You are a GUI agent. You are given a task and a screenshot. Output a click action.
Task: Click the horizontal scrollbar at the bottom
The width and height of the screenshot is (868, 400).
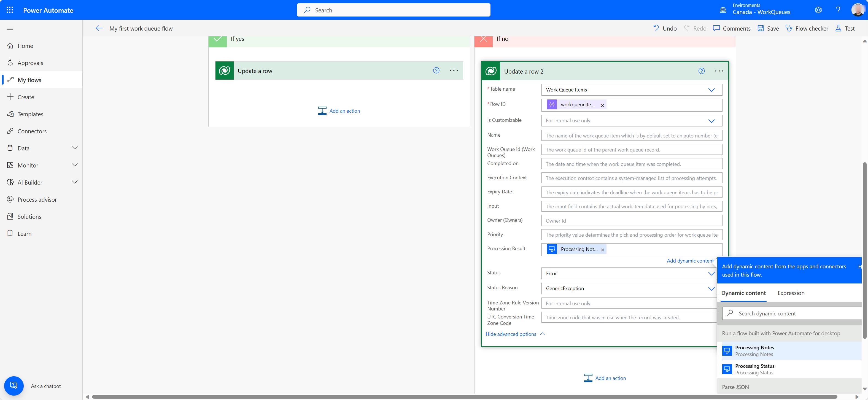tap(464, 397)
